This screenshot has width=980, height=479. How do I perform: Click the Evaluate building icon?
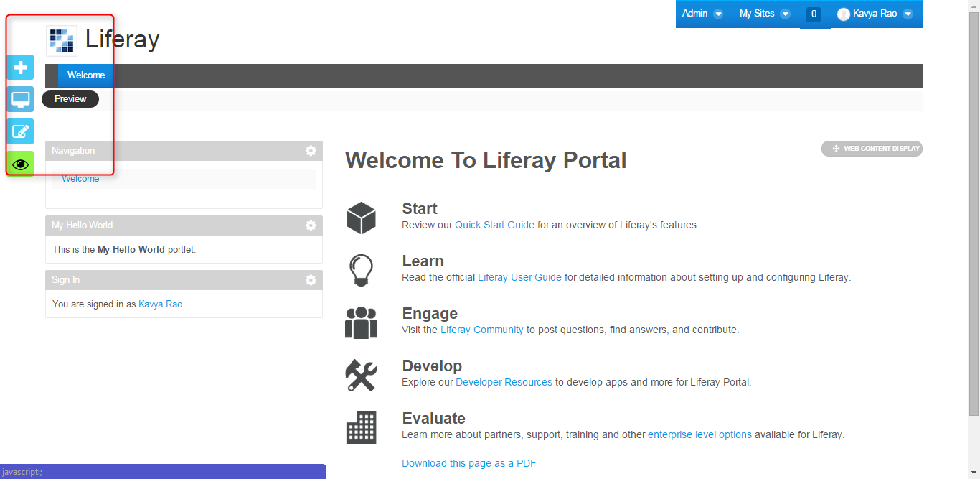pos(361,427)
